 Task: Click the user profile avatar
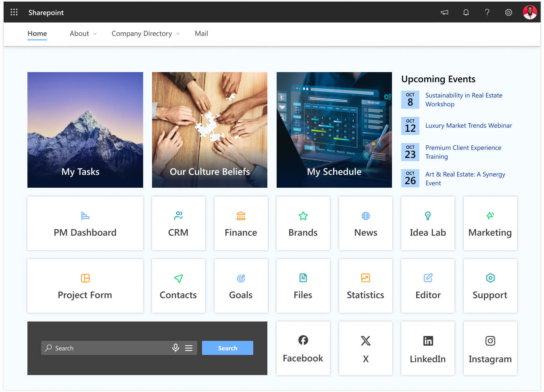[x=529, y=12]
